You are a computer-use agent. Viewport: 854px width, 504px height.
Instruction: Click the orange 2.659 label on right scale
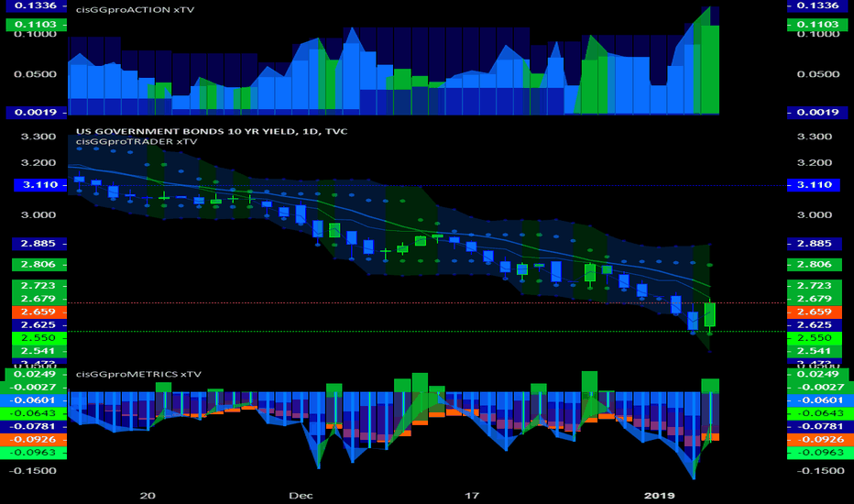pos(815,312)
